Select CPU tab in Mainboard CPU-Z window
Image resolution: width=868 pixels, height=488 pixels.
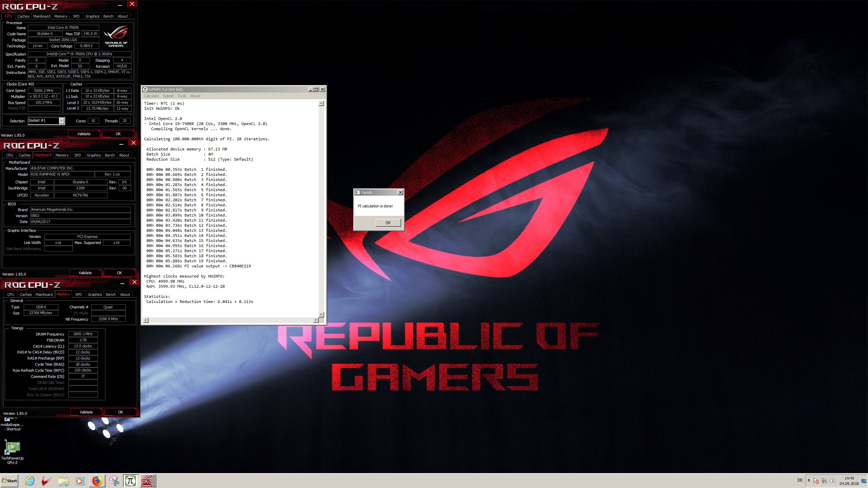pyautogui.click(x=9, y=155)
